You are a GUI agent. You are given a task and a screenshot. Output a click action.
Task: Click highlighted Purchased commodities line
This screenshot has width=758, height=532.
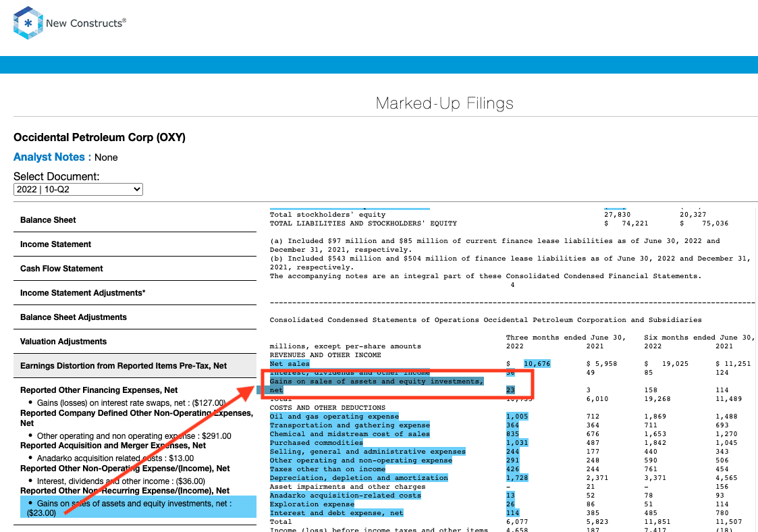[x=316, y=442]
